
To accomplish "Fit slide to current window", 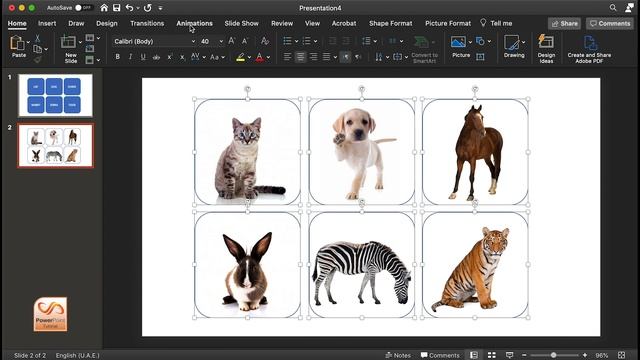I will point(621,355).
